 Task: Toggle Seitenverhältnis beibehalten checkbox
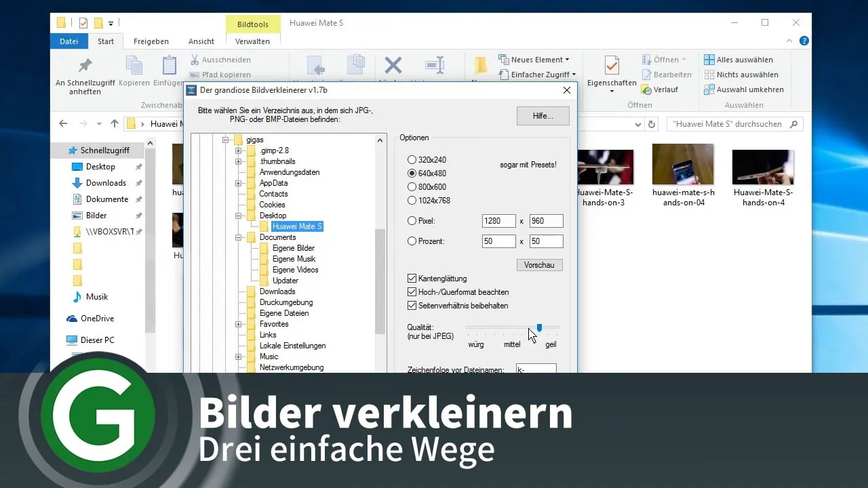click(412, 306)
